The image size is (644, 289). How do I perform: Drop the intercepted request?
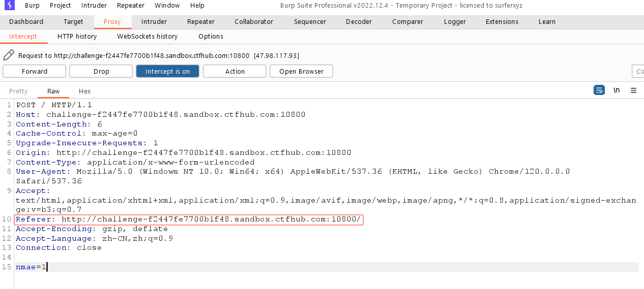(101, 71)
